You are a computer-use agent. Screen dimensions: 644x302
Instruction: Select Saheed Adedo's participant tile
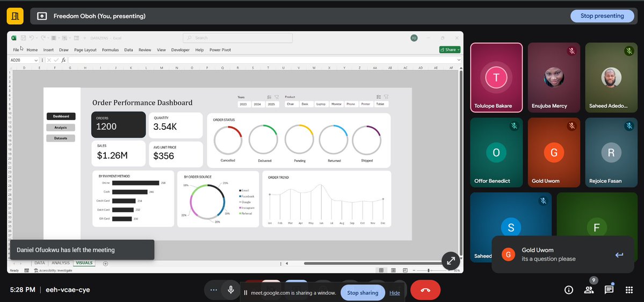pos(611,78)
